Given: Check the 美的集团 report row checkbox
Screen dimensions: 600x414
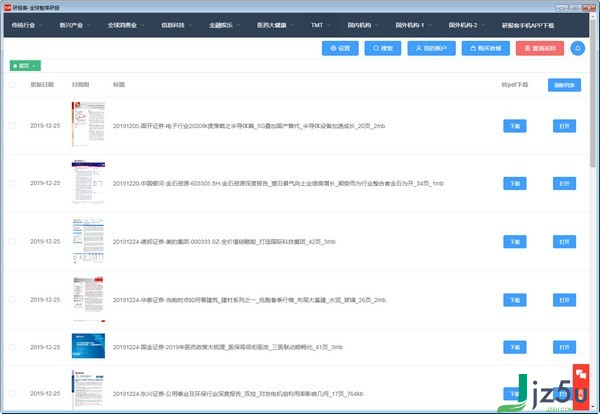Looking at the screenshot, I should (12, 241).
